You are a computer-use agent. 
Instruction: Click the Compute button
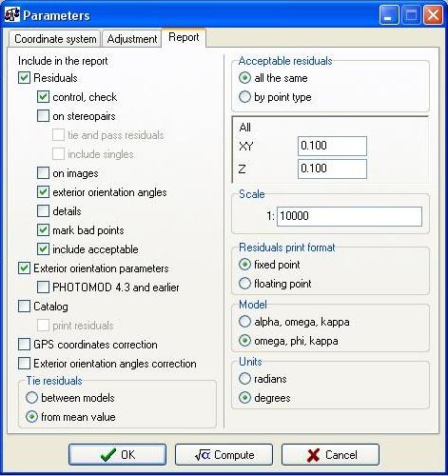[x=224, y=454]
